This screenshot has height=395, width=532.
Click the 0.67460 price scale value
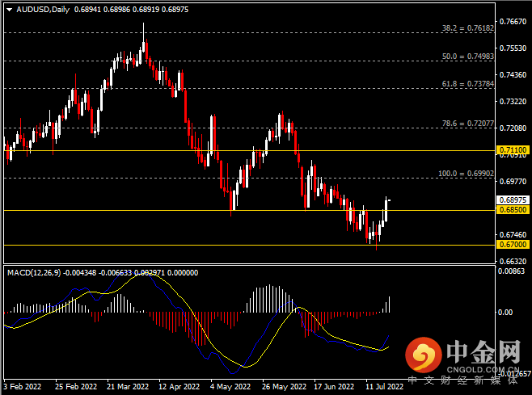click(x=513, y=234)
